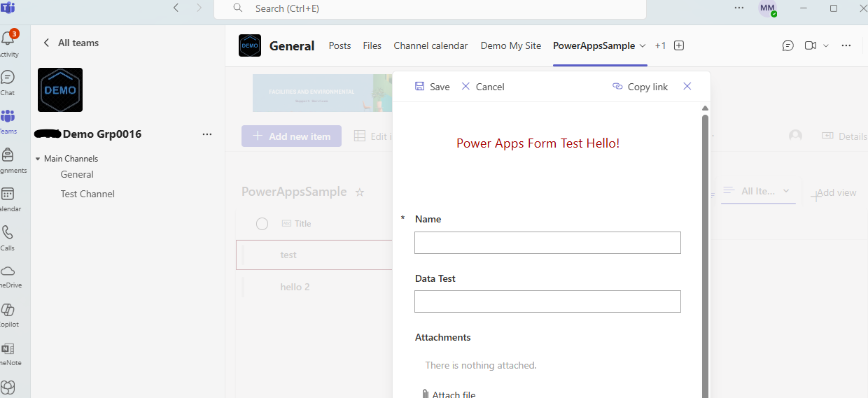Start a meeting with the video camera icon
The width and height of the screenshot is (868, 398).
coord(810,45)
